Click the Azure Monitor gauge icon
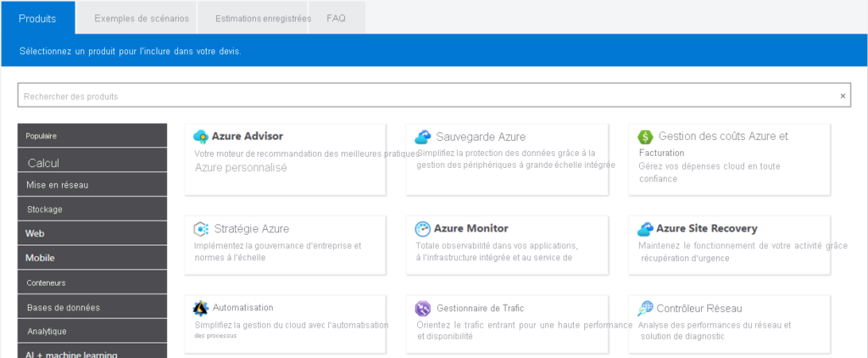868x358 pixels. [x=423, y=228]
